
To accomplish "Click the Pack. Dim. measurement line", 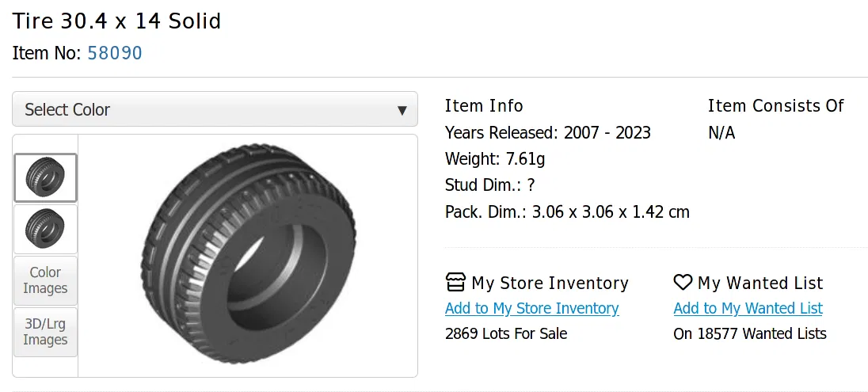I will pyautogui.click(x=567, y=212).
